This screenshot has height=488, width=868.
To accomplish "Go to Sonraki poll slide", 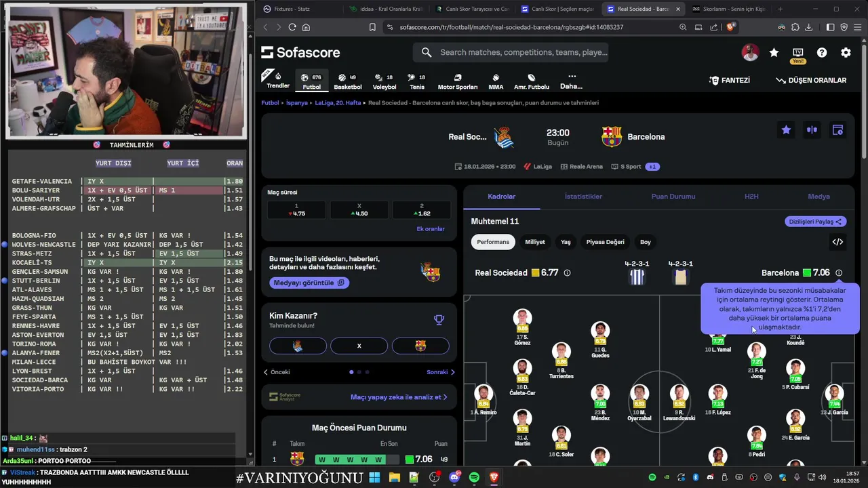I will pos(441,372).
